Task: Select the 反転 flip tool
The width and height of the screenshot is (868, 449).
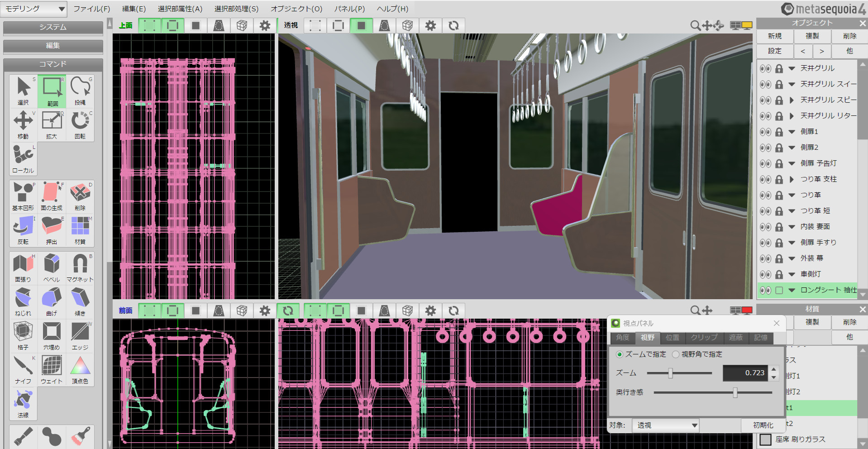Action: [23, 230]
